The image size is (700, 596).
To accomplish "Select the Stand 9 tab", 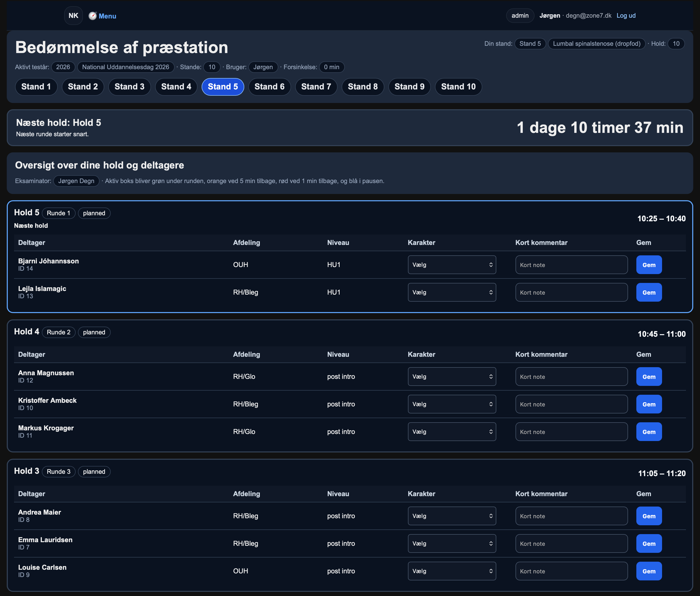I will (409, 87).
